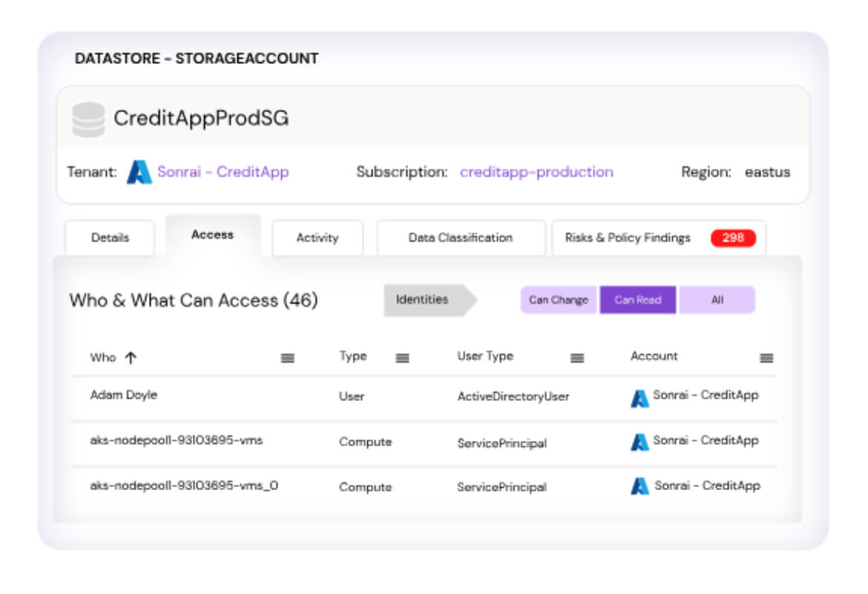Open the Who column menu icon
Screen dimensions: 868x594
coord(287,358)
